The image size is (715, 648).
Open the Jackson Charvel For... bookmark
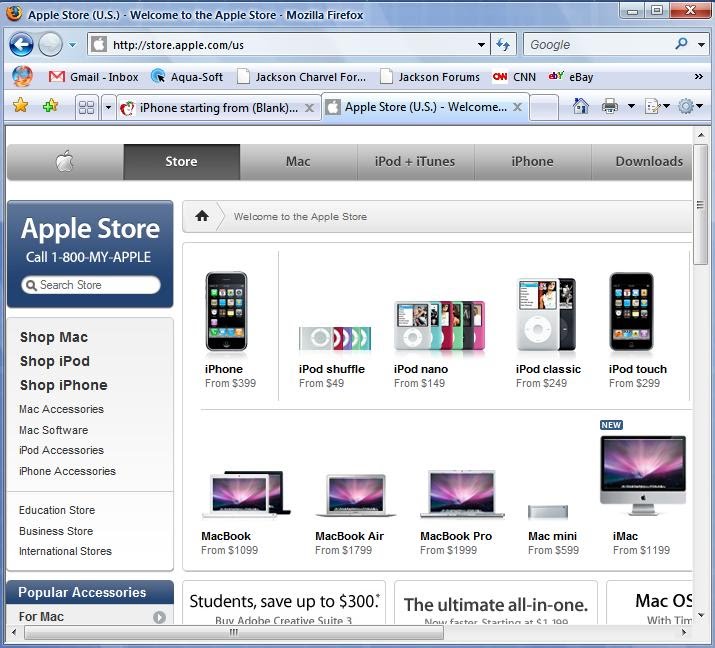click(302, 77)
